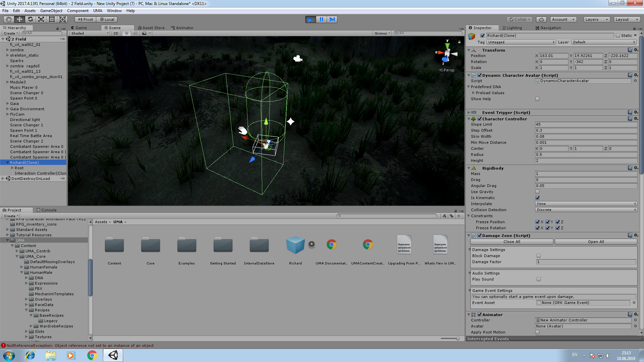Open the GameObject menu
Viewport: 644px width, 362px height.
(51, 11)
